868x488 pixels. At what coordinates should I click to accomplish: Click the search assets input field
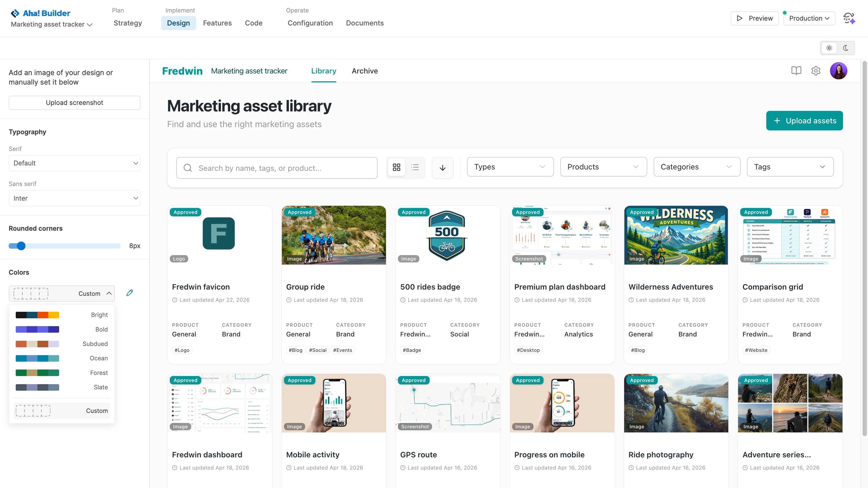pos(277,168)
